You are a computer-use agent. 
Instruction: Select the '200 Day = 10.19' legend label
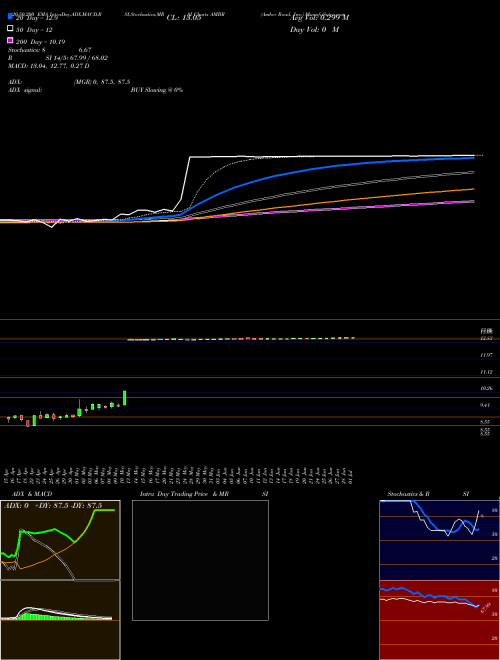point(40,42)
